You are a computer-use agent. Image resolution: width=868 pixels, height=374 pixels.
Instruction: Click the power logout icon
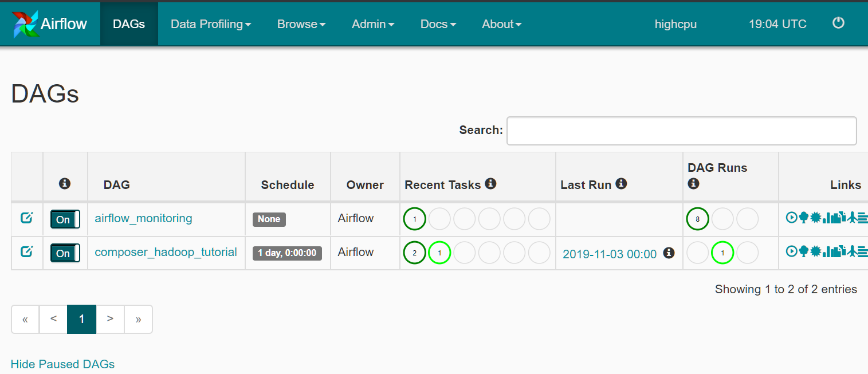click(x=838, y=23)
